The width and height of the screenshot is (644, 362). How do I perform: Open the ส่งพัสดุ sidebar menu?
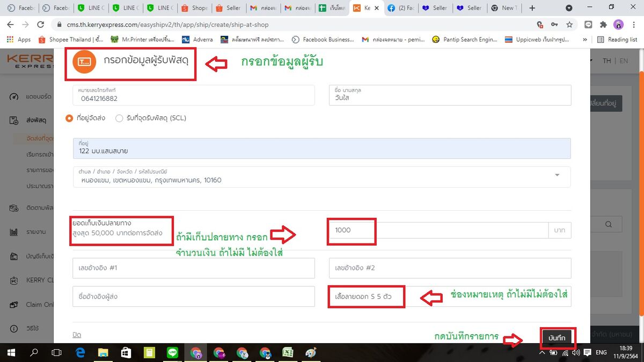point(36,120)
